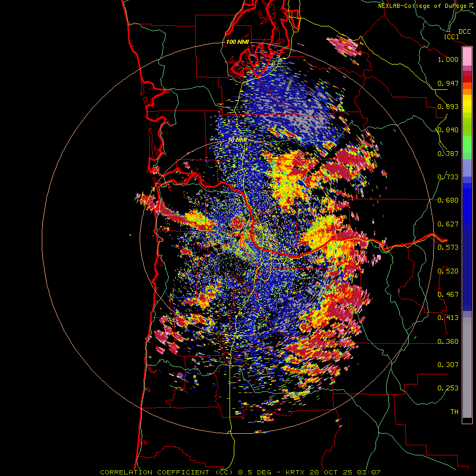Pick the large gray legend swatch

467,368
